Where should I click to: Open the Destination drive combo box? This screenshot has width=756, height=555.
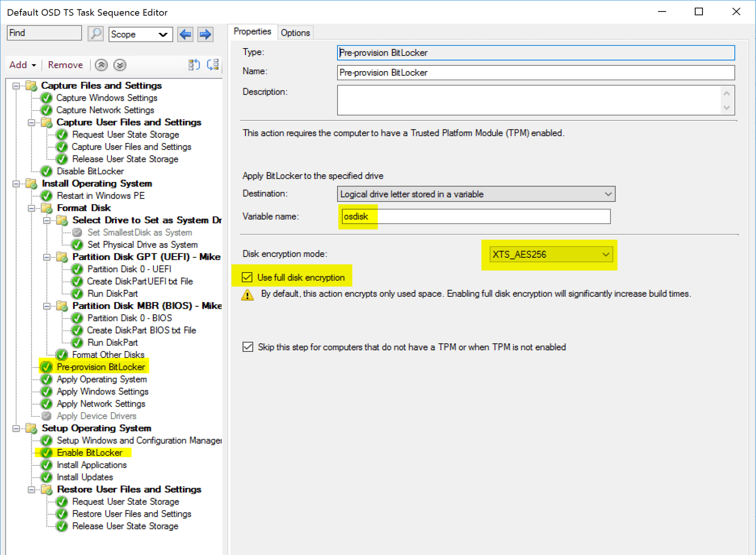[x=608, y=194]
